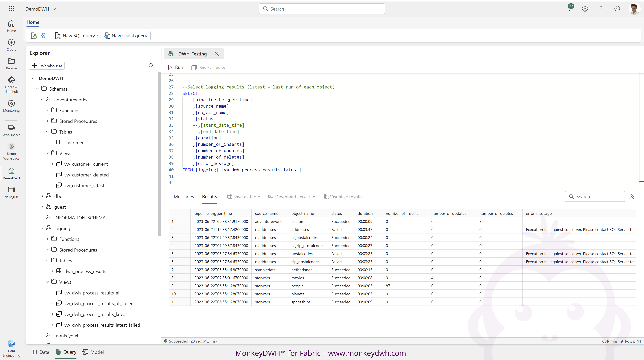Collapse the DemoDWH tree node
644x360 pixels.
coord(32,78)
